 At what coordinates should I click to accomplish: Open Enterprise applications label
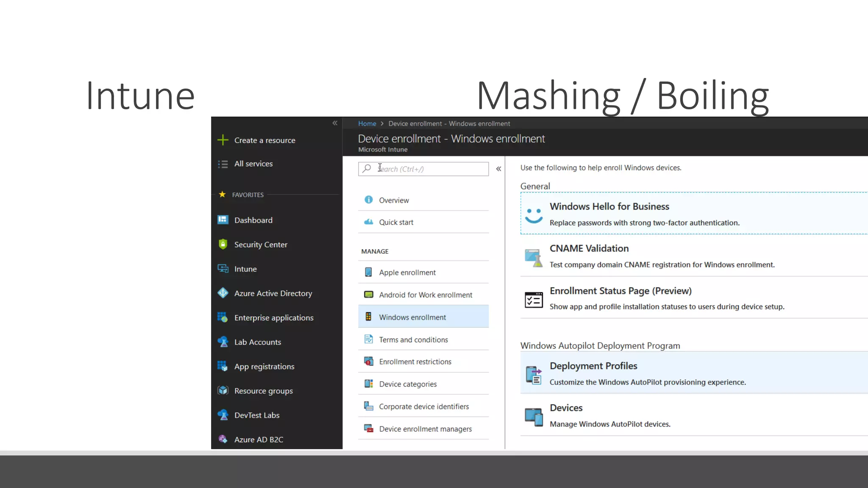coord(274,318)
